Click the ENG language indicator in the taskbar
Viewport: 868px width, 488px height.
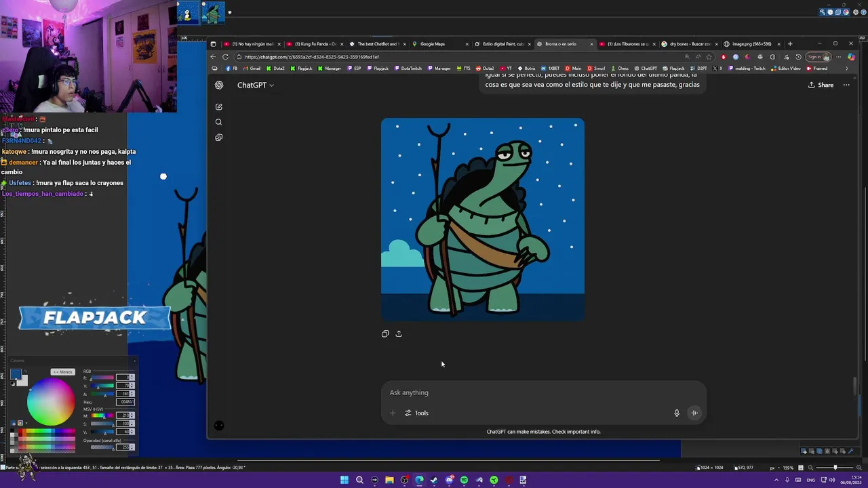(x=811, y=480)
